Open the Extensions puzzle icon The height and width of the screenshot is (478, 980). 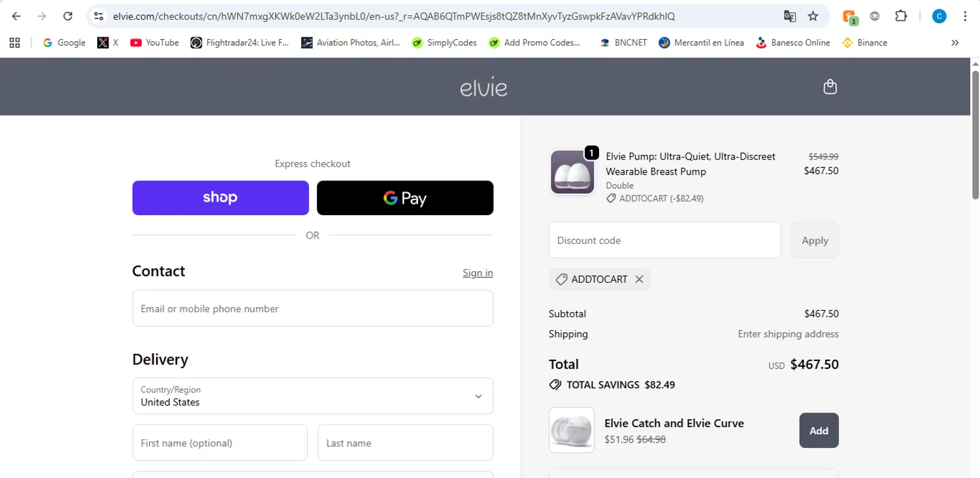901,16
